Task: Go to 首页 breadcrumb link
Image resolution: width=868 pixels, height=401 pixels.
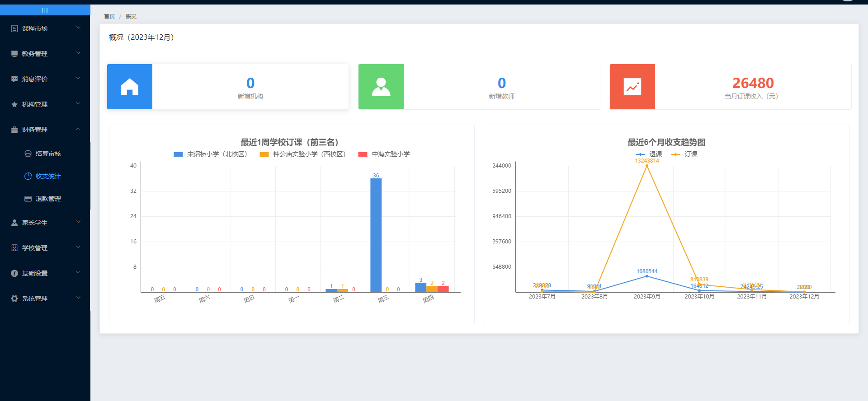Action: (x=109, y=17)
